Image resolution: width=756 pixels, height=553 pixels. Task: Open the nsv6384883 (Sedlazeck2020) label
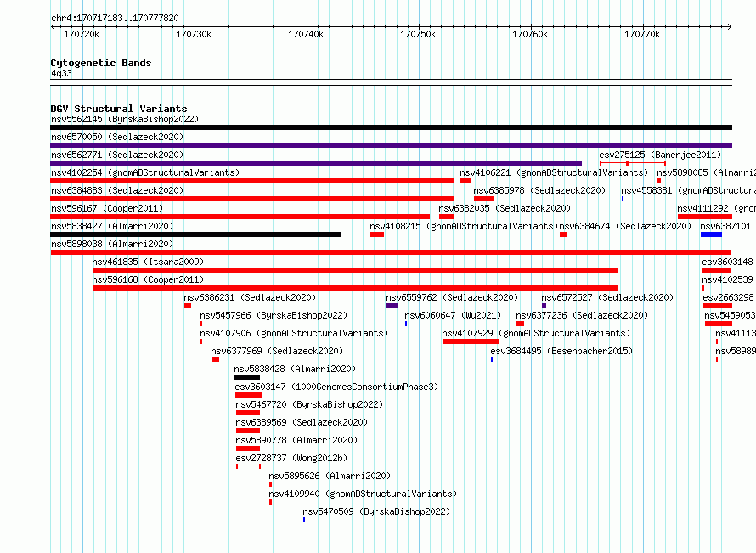click(117, 190)
